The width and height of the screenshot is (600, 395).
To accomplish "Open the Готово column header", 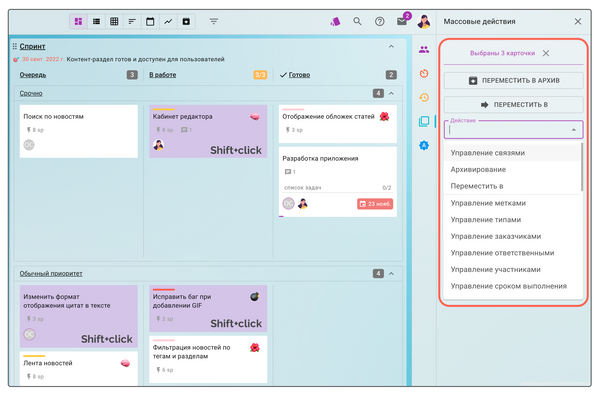I will tap(299, 75).
